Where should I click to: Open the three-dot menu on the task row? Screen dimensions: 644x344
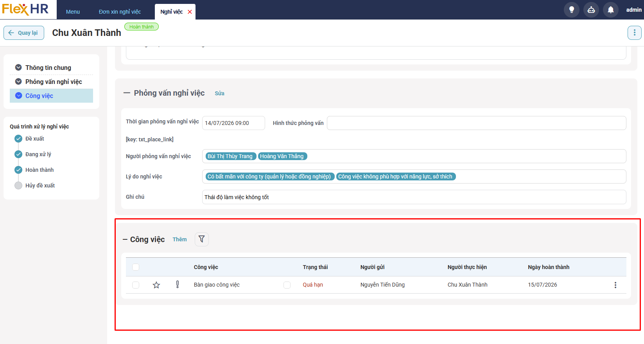point(615,285)
